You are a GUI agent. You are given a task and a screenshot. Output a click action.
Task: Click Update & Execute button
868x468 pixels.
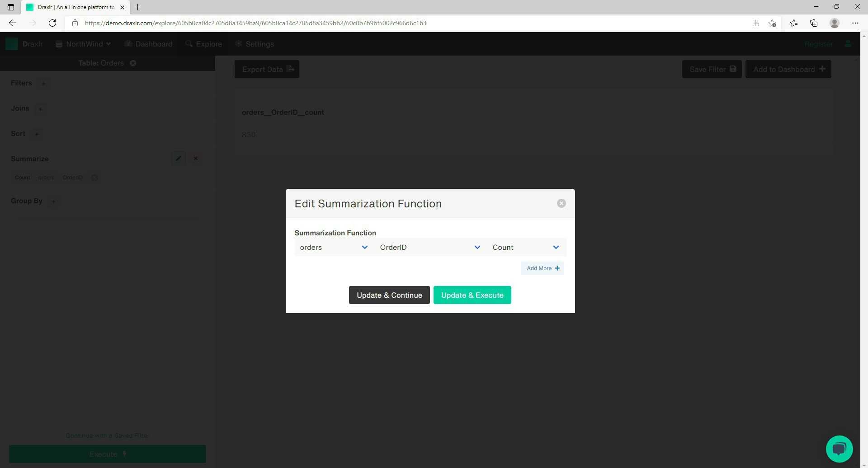point(472,295)
